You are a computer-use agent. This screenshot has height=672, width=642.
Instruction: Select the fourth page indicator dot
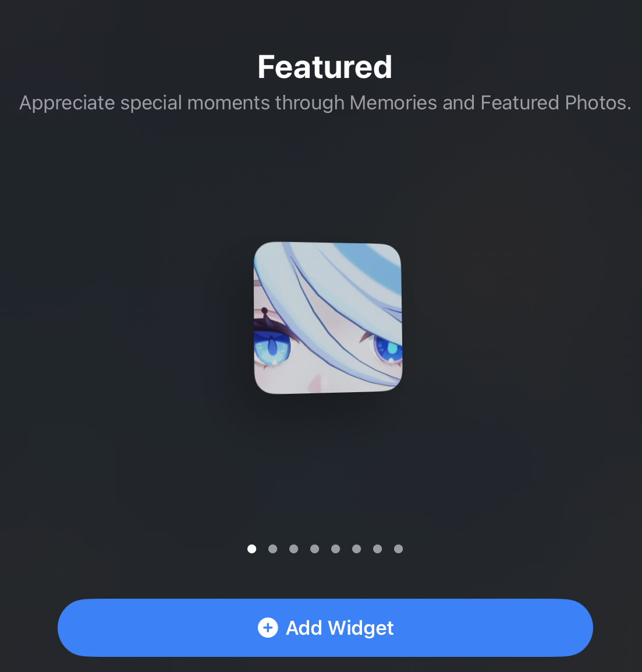pos(315,549)
